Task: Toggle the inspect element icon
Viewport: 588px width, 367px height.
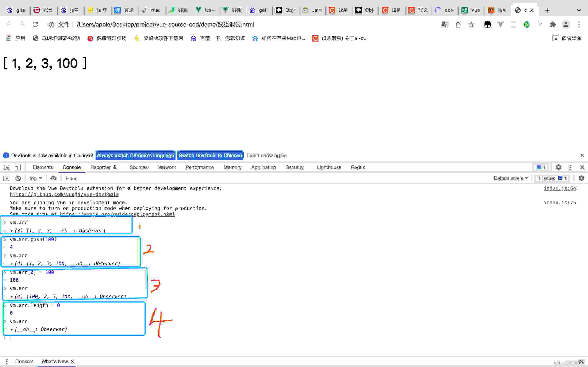Action: coord(7,167)
